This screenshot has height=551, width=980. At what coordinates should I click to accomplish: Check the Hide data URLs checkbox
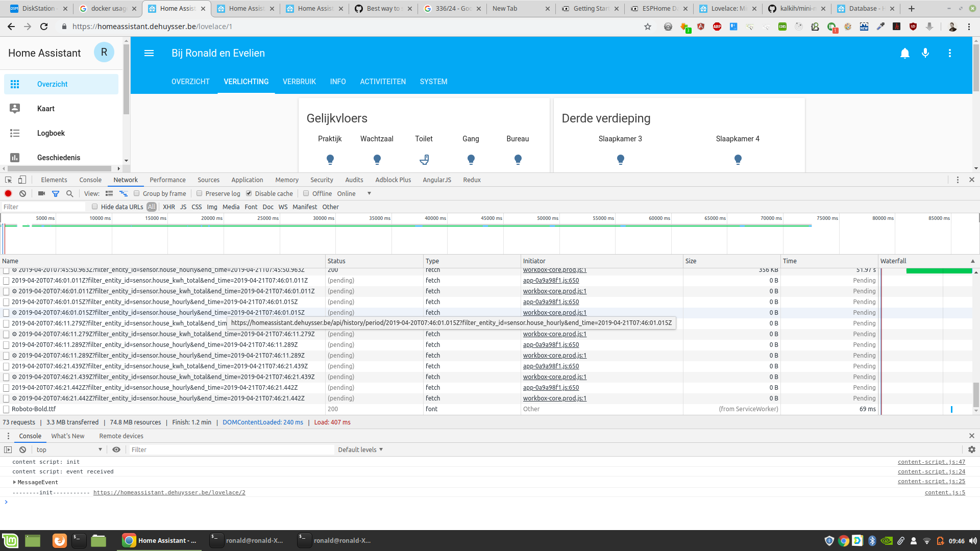click(95, 207)
